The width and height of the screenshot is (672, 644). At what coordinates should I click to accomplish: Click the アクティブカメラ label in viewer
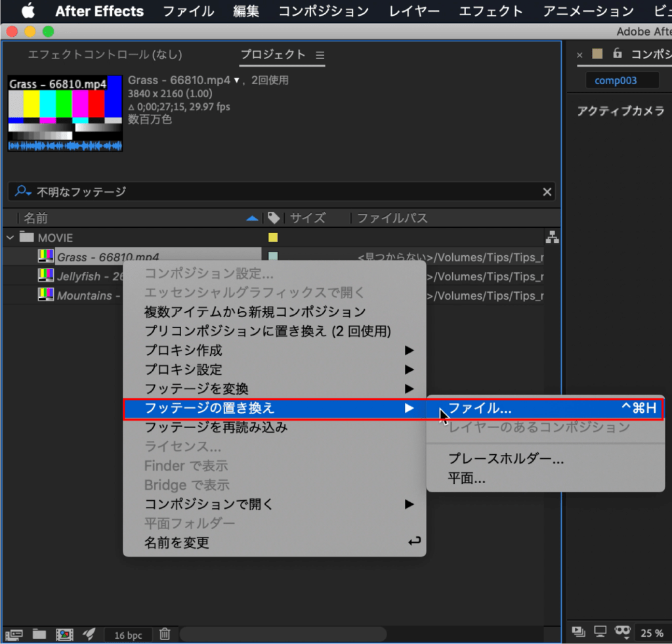(621, 111)
